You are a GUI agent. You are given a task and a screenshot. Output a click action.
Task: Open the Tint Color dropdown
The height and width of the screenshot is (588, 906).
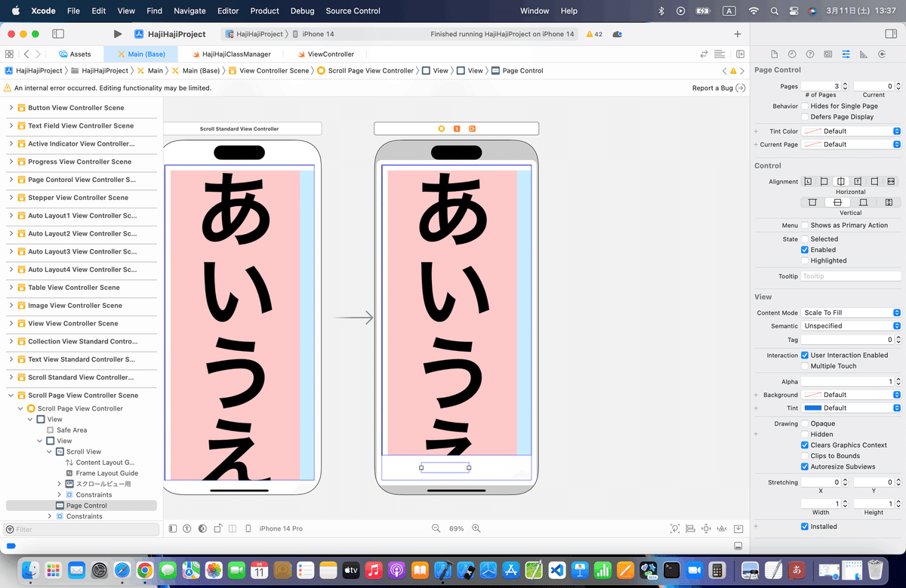tap(851, 131)
